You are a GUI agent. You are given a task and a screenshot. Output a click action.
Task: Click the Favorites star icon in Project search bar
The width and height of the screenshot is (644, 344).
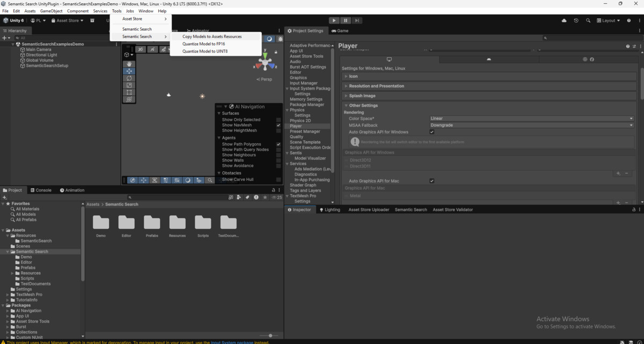[x=265, y=197]
